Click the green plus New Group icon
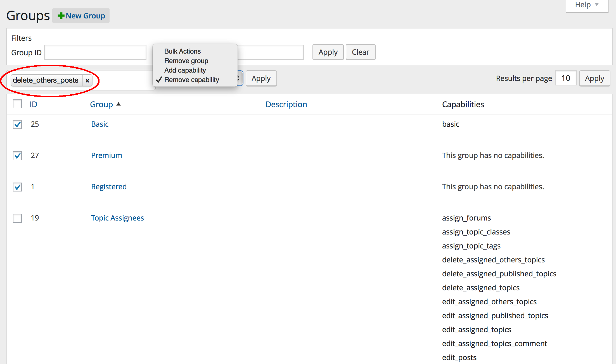This screenshot has height=364, width=616. 61,16
